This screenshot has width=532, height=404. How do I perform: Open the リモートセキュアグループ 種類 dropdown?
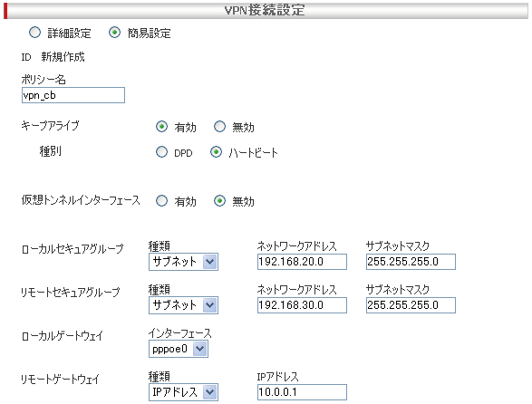[183, 305]
